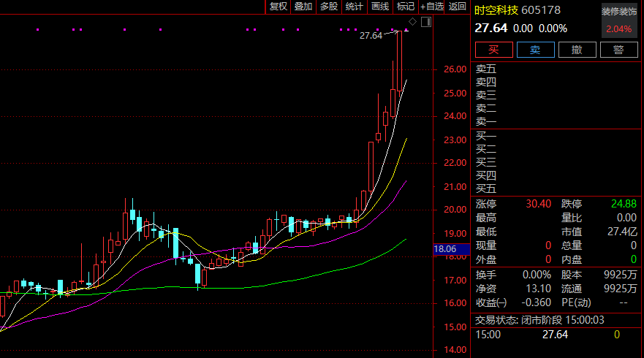Click the 18.06 price marker on axis
The width and height of the screenshot is (644, 358).
445,249
